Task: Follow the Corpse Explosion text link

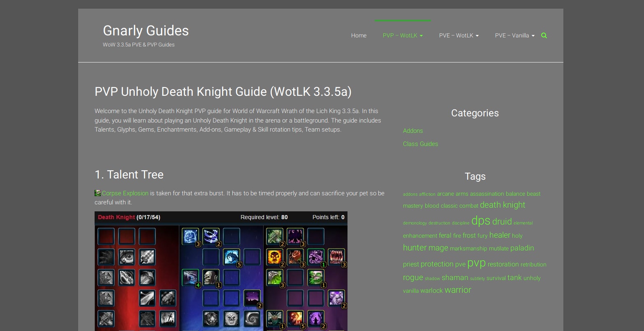Action: [x=125, y=193]
